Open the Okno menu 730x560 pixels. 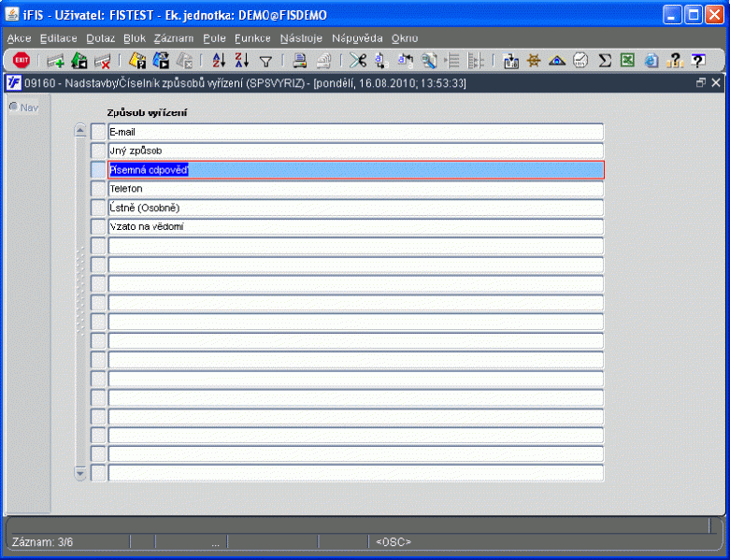[x=405, y=38]
